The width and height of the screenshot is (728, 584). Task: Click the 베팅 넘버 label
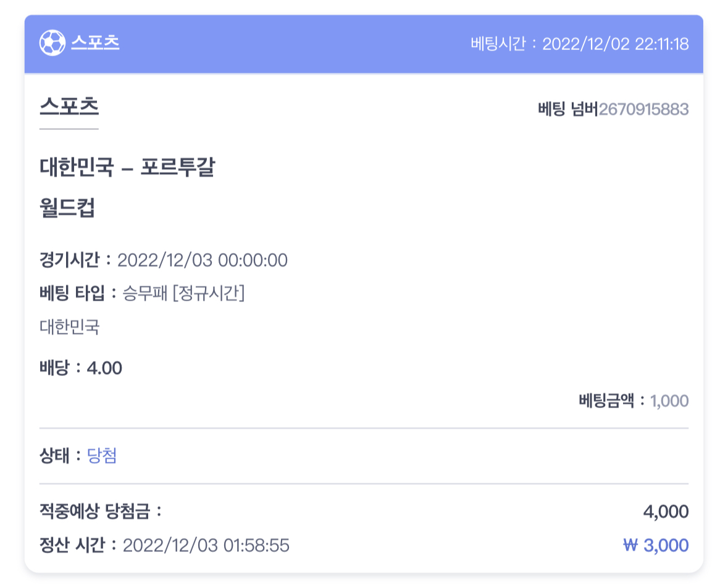(568, 109)
